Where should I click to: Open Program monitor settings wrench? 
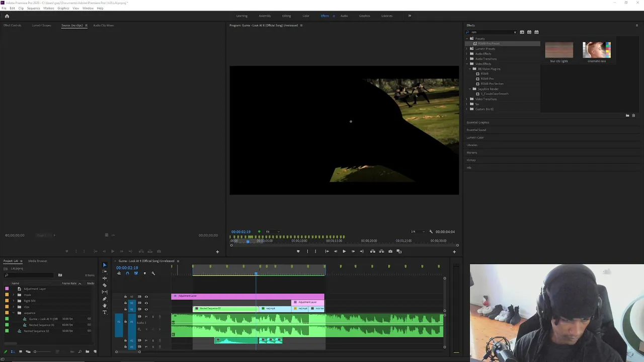[431, 232]
